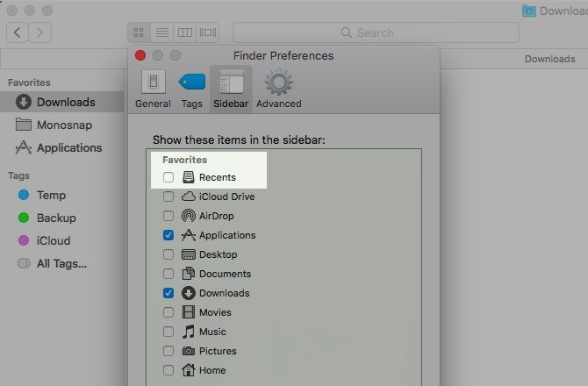This screenshot has width=588, height=386.
Task: Click the Pictures camera icon
Action: tap(189, 351)
